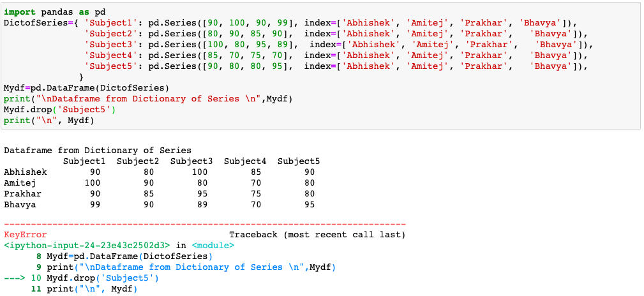Screen dimensions: 644x296
Task: Click the 'Amitej' row label in the output table
Action: tap(20, 182)
